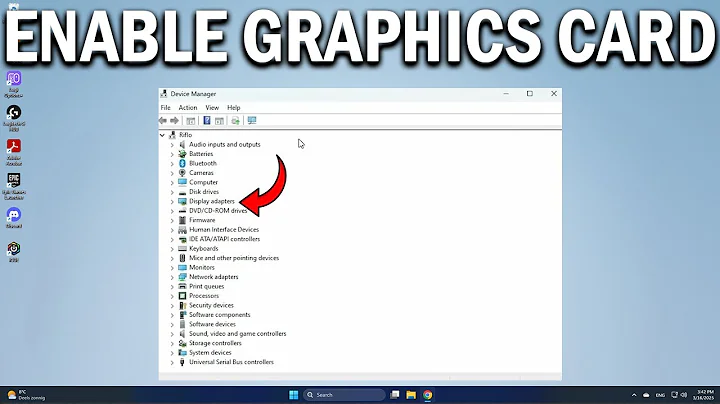Click the Forward arrow in Device Manager toolbar

point(174,121)
